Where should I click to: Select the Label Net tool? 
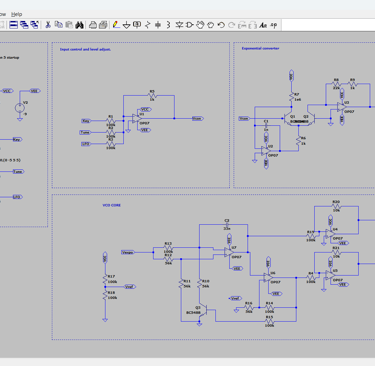[x=137, y=25]
